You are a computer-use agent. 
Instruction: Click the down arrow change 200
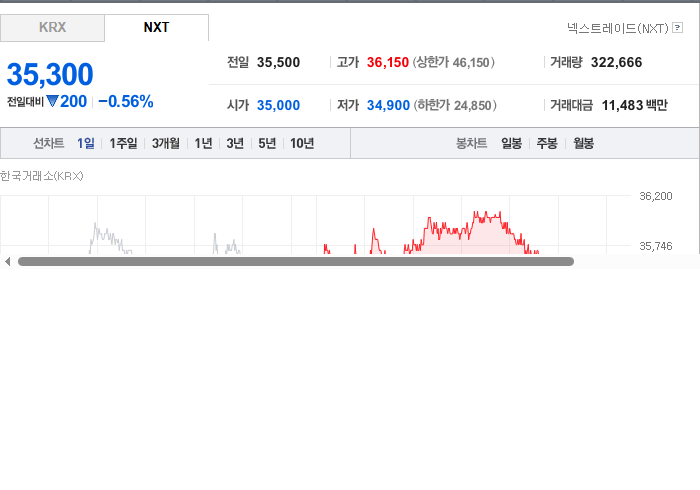point(67,102)
